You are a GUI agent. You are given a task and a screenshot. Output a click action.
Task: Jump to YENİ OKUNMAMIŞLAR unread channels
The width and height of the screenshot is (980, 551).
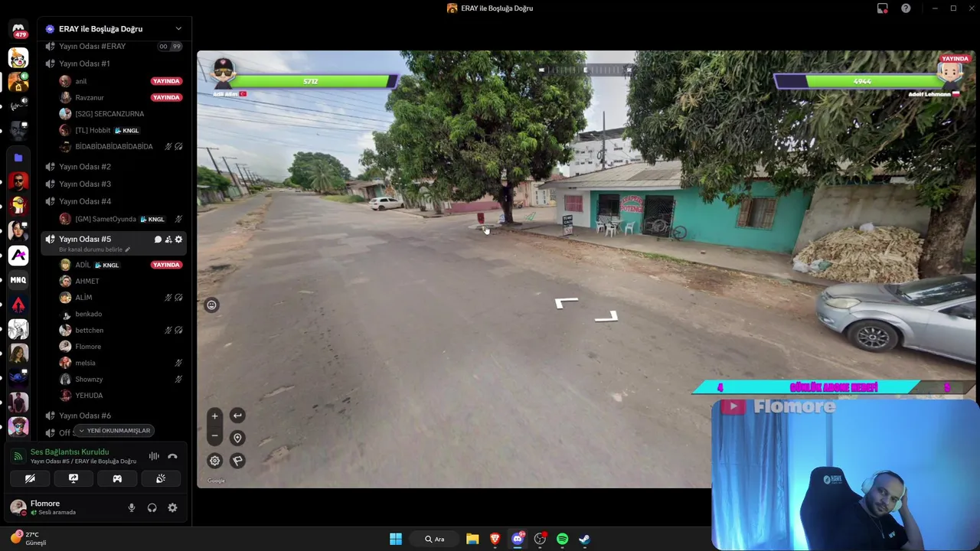pyautogui.click(x=113, y=430)
